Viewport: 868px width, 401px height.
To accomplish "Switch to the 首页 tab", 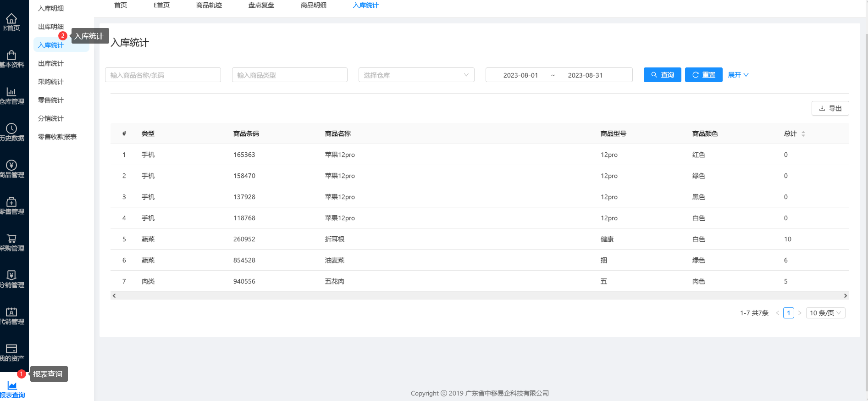I will point(121,6).
